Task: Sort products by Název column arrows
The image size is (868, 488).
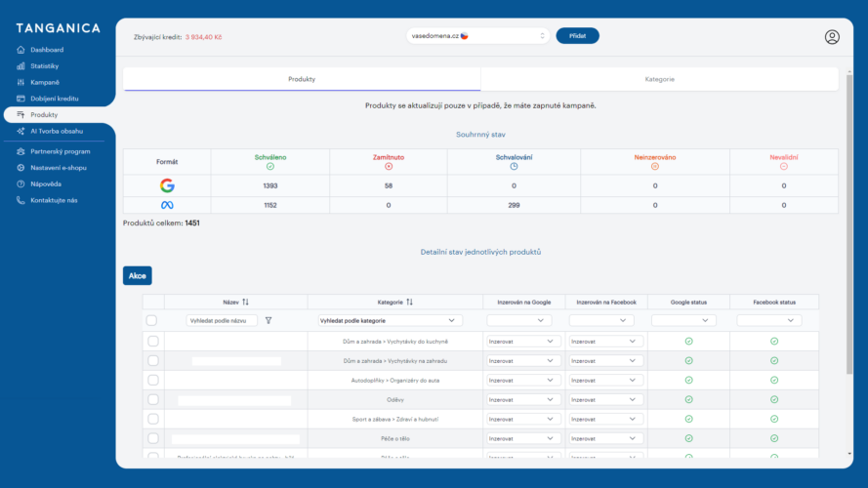Action: (246, 303)
